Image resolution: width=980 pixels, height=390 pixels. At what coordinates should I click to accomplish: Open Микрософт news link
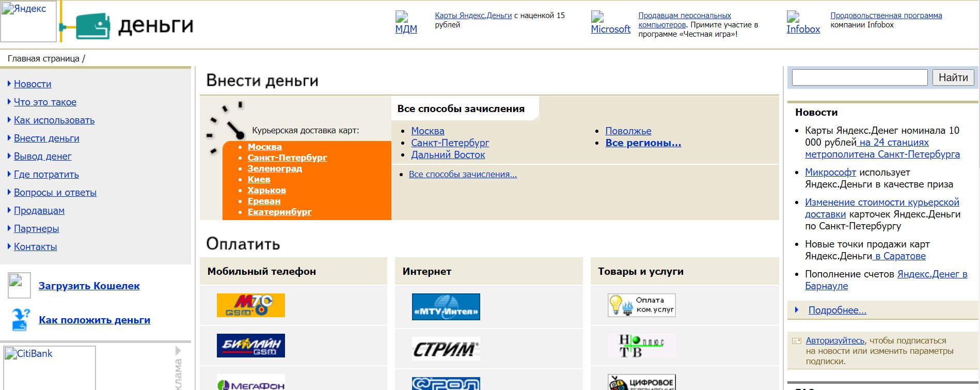point(830,172)
